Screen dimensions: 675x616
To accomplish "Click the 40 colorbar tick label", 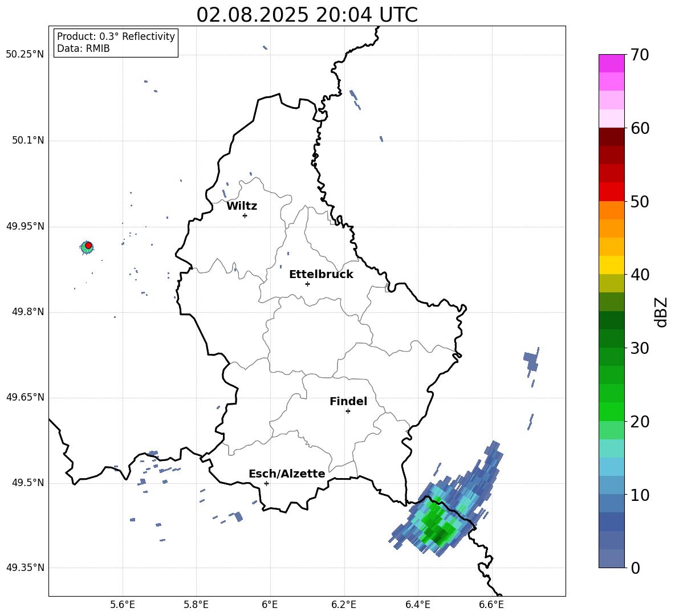I will pyautogui.click(x=640, y=275).
